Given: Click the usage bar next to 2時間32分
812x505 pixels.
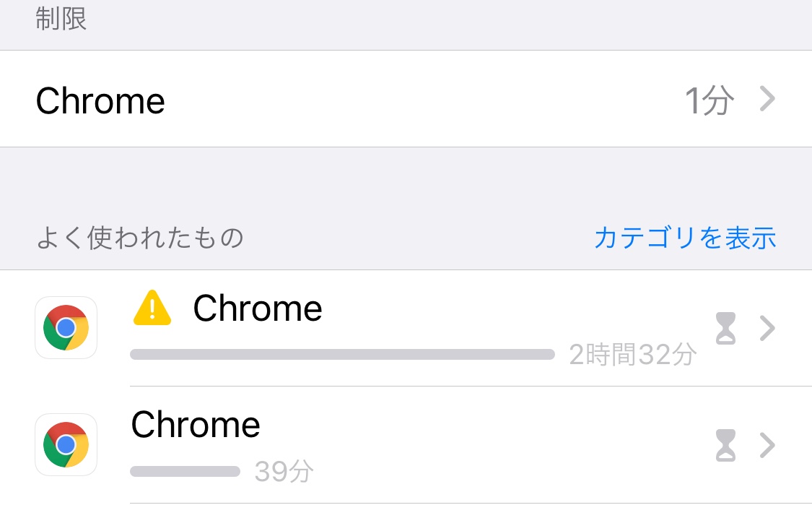Looking at the screenshot, I should point(342,355).
